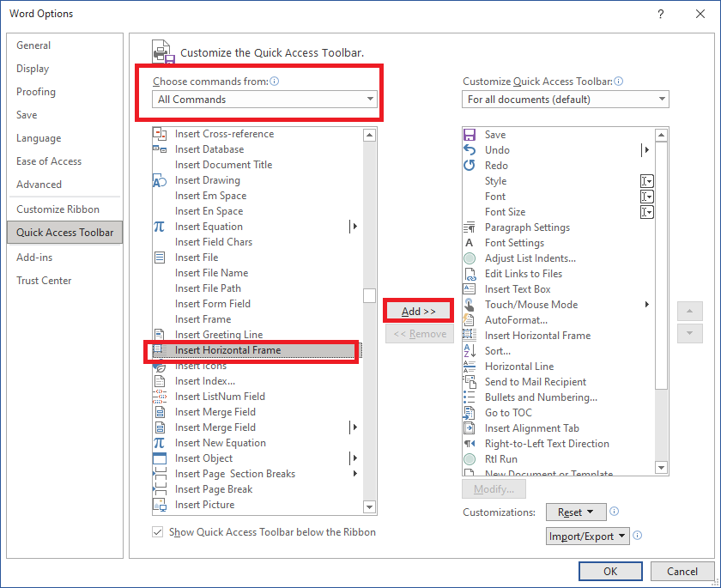Click the Font Settings icon
Viewport: 721px width, 588px height.
[469, 243]
